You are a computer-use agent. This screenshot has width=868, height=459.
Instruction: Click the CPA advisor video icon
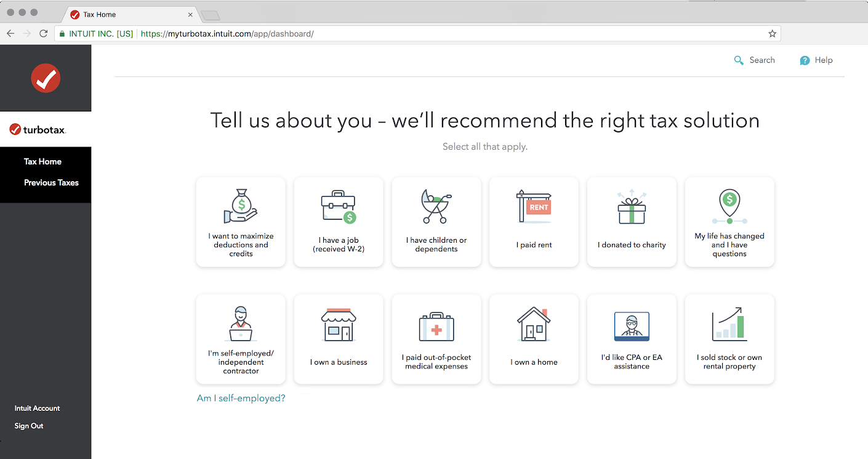click(x=632, y=326)
